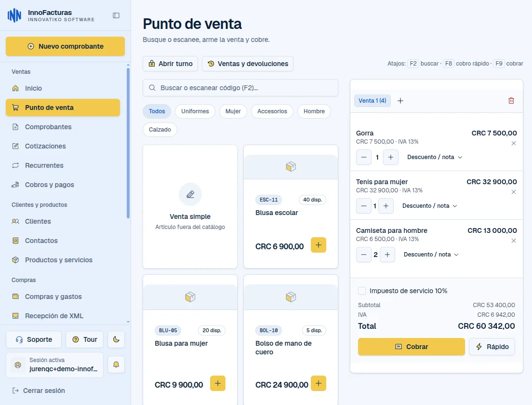Open Recepción de XML
The image size is (532, 405).
click(63, 316)
